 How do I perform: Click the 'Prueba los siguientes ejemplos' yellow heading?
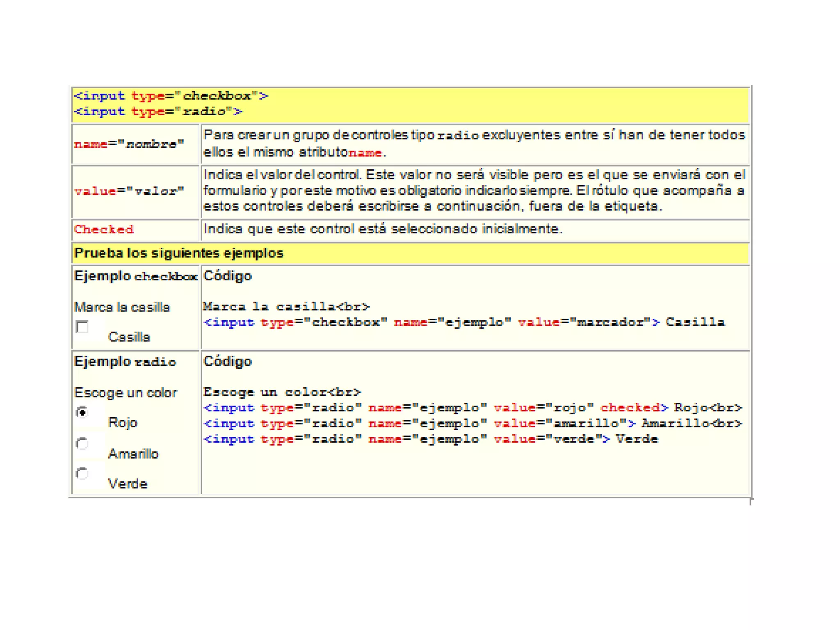point(179,253)
